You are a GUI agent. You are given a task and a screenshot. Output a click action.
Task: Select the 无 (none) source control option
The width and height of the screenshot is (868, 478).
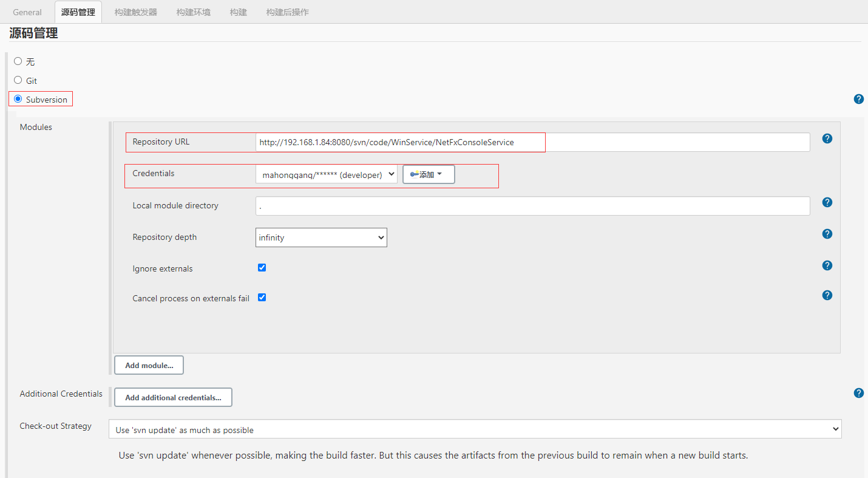coord(18,61)
